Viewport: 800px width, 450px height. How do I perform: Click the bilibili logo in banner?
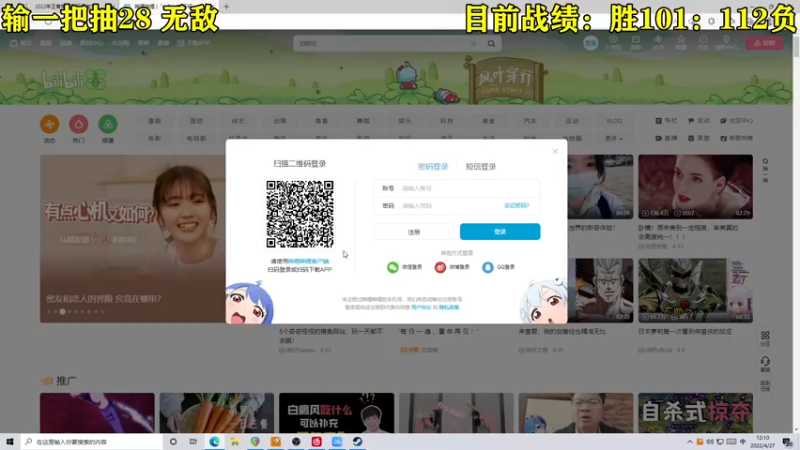tap(74, 80)
